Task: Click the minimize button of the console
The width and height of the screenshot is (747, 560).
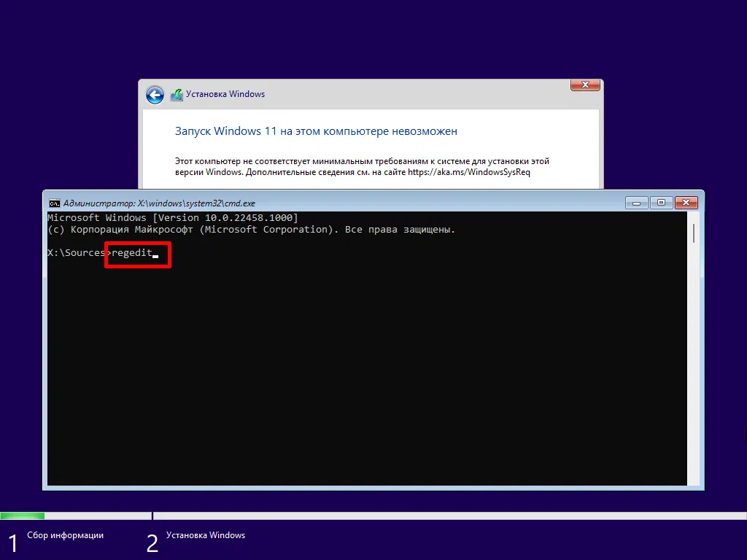Action: pos(635,203)
